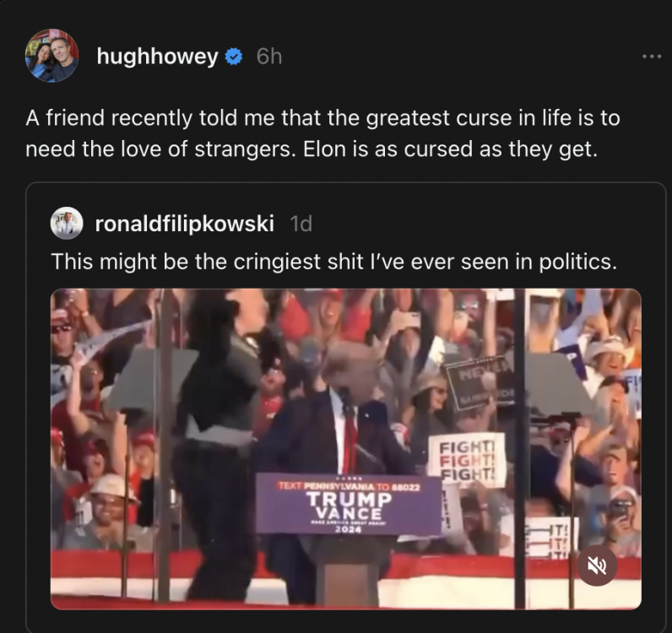
Task: Open ronaldfilipkowski's small avatar
Action: [x=67, y=224]
